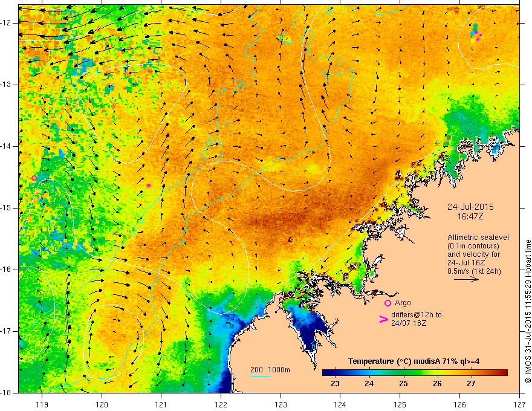532x411 pixels.
Task: Click the 'Argo' legend label
Action: point(403,303)
